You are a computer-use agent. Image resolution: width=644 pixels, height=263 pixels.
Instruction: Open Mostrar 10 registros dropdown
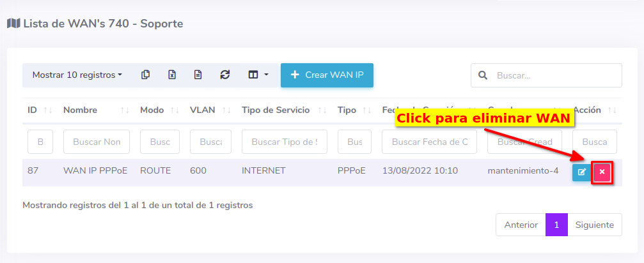click(77, 75)
